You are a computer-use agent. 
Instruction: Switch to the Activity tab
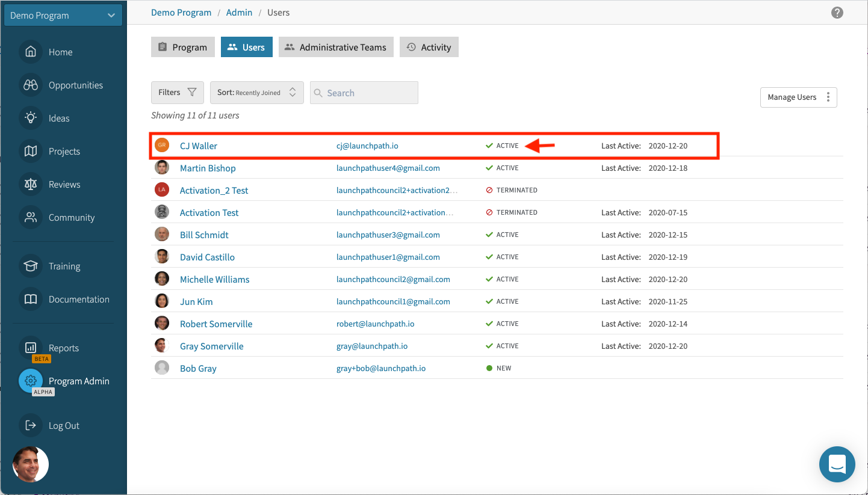click(429, 48)
